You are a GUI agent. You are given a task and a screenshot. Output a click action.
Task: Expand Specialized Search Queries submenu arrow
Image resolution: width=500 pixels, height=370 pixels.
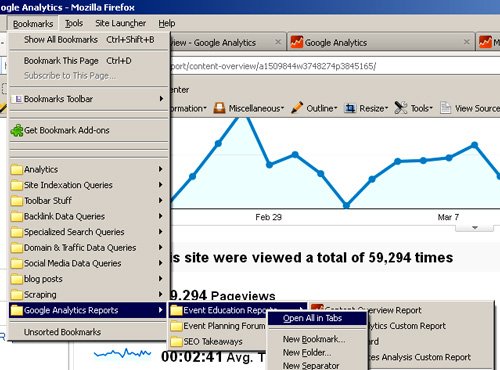click(161, 232)
